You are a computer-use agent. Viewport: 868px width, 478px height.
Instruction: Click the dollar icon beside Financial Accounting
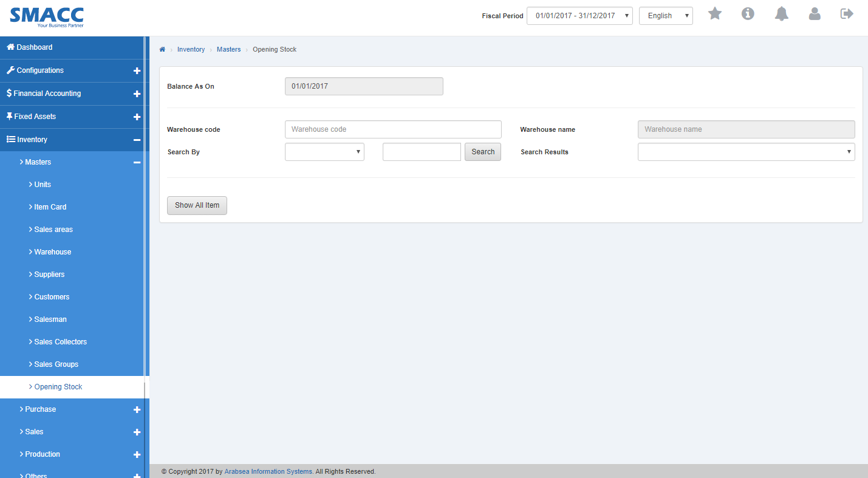10,94
